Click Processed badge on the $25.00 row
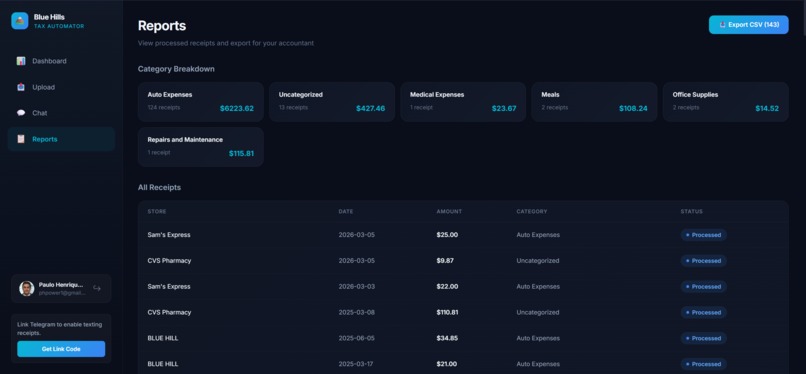This screenshot has height=374, width=806. point(704,235)
